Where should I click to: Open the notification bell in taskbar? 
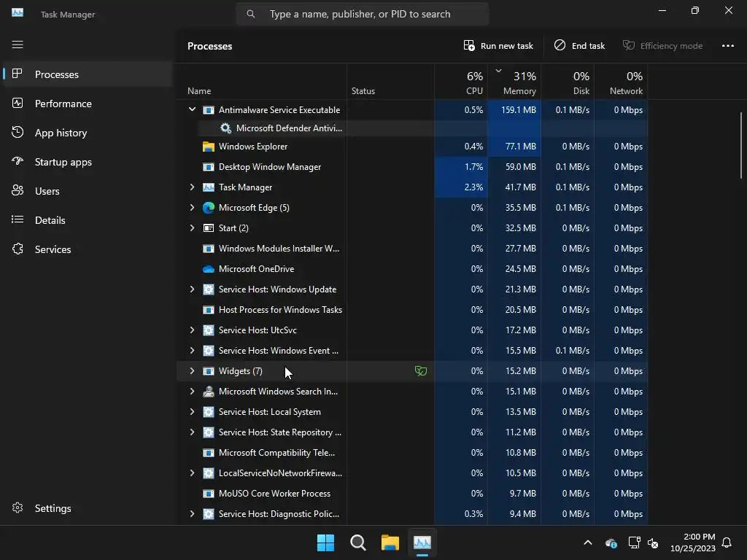click(x=727, y=542)
